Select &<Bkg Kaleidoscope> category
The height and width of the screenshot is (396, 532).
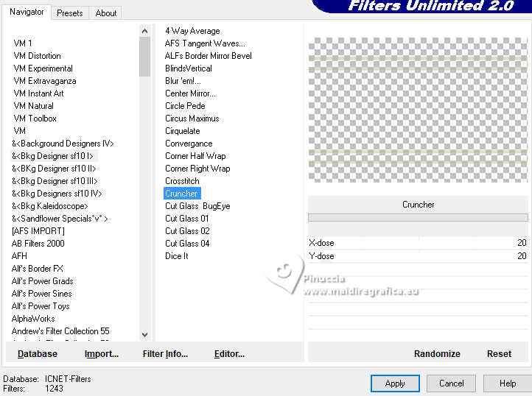coord(50,207)
